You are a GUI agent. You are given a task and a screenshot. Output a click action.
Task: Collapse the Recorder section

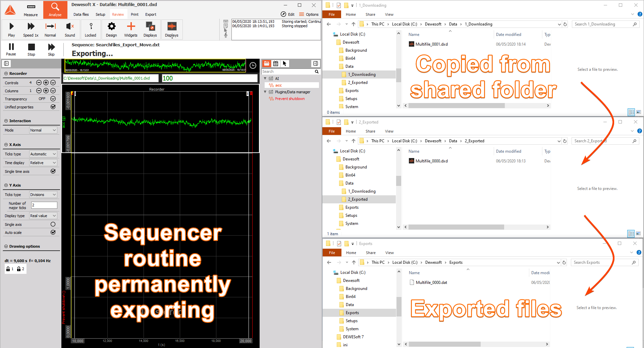tap(6, 73)
